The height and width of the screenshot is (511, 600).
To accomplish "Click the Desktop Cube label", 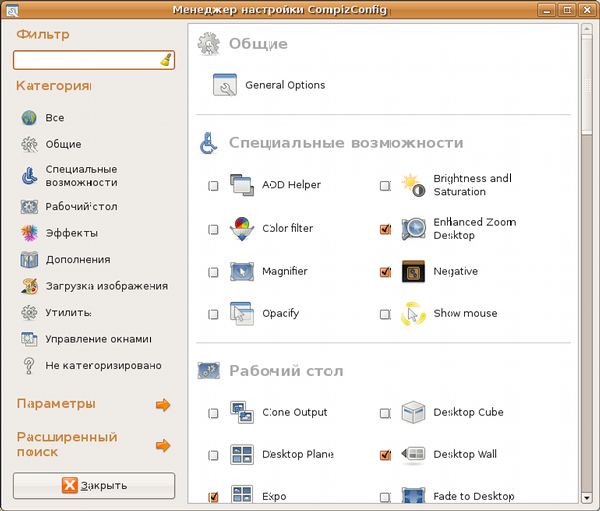I will point(468,412).
